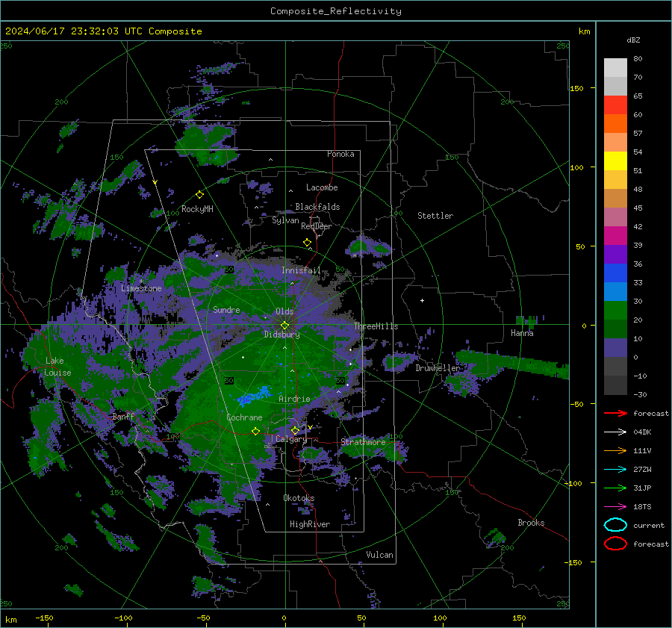Click the Olds label
The image size is (672, 628).
coord(284,311)
